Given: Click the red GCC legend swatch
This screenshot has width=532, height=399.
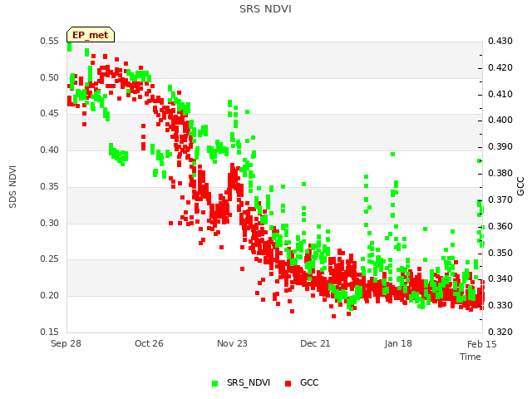Looking at the screenshot, I should (288, 383).
